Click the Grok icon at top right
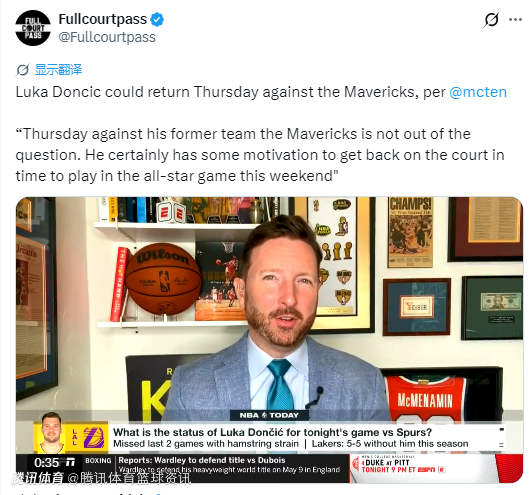 (491, 20)
